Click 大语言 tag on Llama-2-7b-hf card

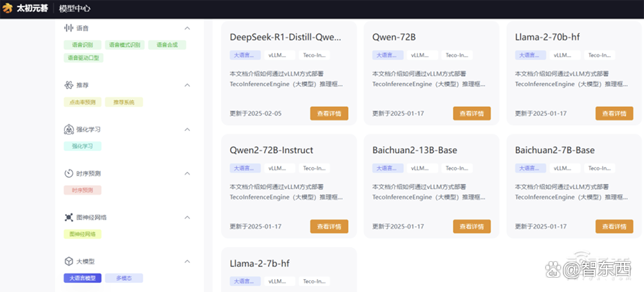click(x=245, y=281)
